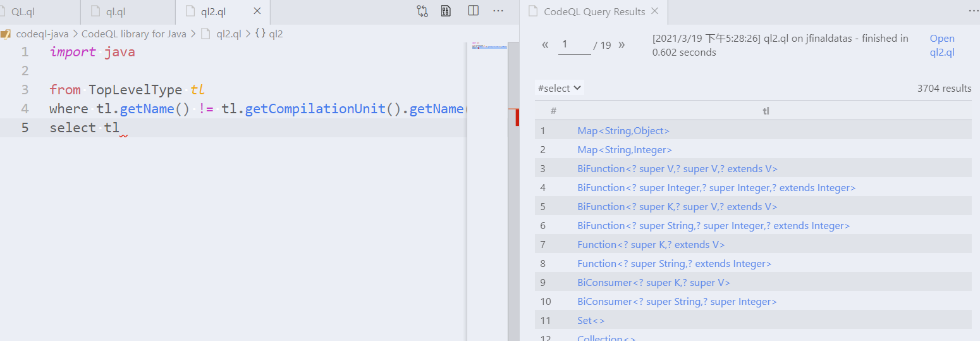Open Map<String,Object> result link
This screenshot has height=341, width=980.
[x=623, y=131]
